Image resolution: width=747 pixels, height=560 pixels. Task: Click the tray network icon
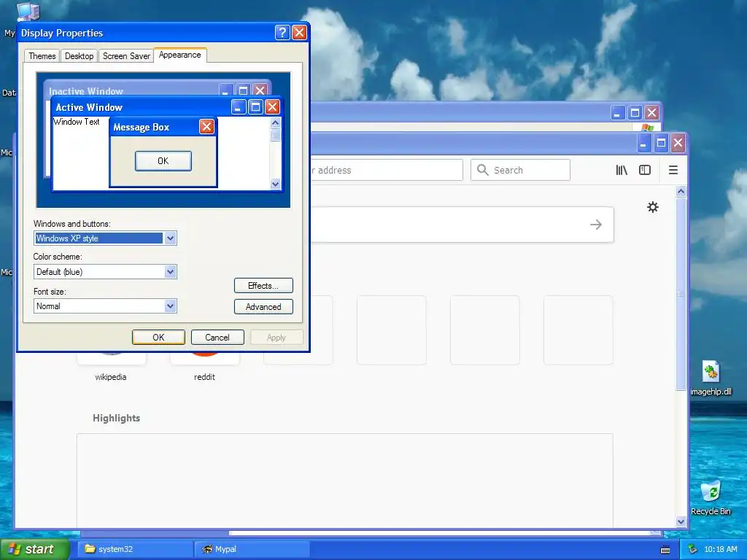pos(693,549)
